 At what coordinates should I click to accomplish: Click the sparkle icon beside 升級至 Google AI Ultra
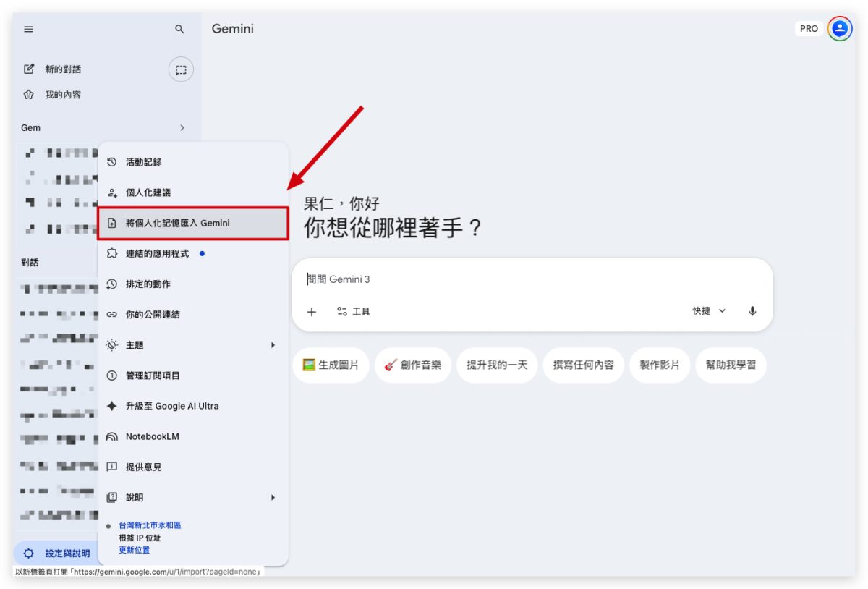pyautogui.click(x=111, y=406)
